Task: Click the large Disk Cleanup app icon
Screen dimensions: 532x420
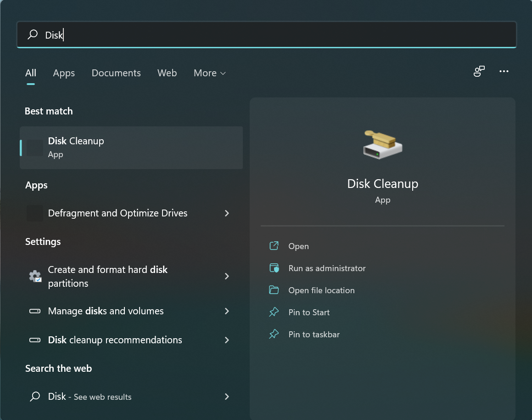Action: [382, 145]
